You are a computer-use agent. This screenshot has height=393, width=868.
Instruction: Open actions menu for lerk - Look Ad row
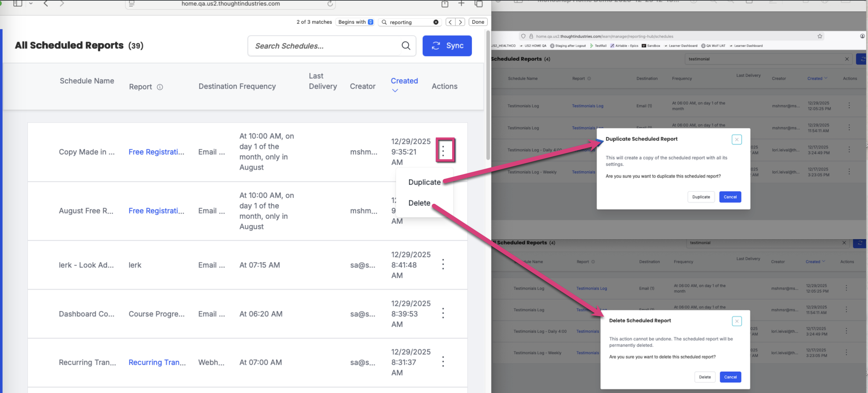[443, 265]
